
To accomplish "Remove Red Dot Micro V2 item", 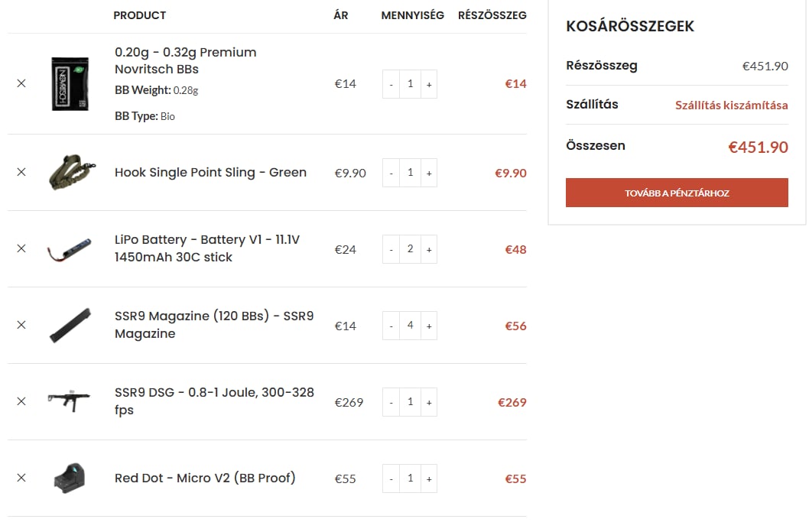I will (21, 478).
